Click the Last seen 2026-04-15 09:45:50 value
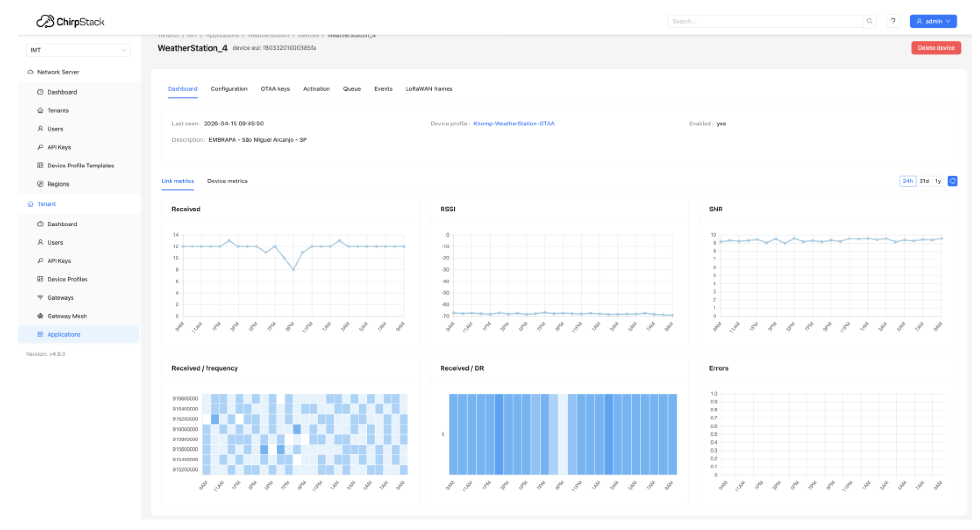 click(234, 124)
